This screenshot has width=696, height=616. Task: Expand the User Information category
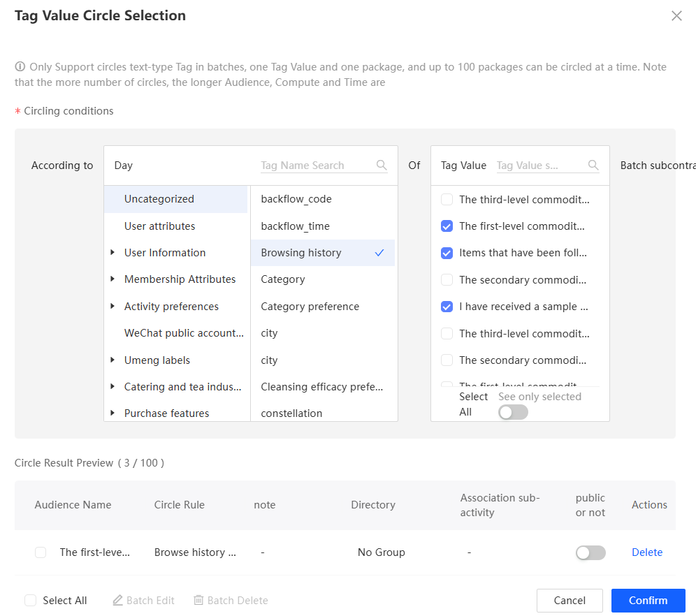click(x=113, y=253)
